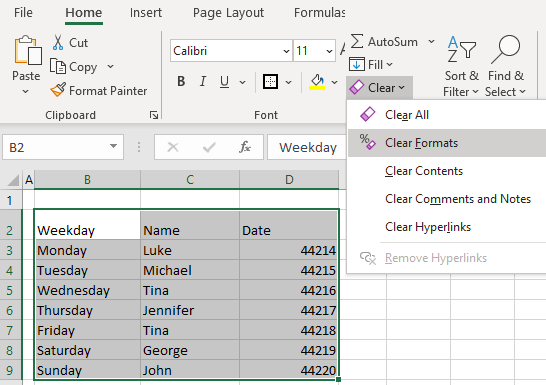546x385 pixels.
Task: Expand the AutoSum dropdown arrow
Action: click(431, 41)
